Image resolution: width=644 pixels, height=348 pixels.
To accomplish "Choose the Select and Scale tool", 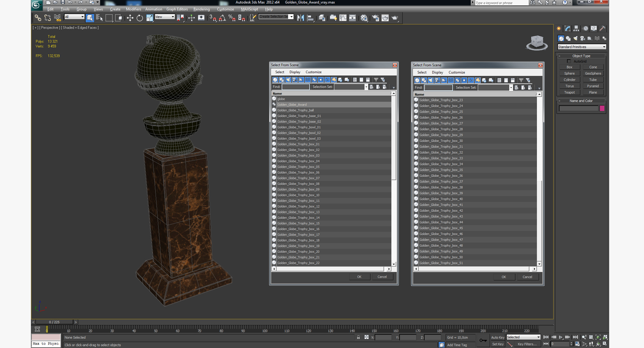I will [x=150, y=18].
